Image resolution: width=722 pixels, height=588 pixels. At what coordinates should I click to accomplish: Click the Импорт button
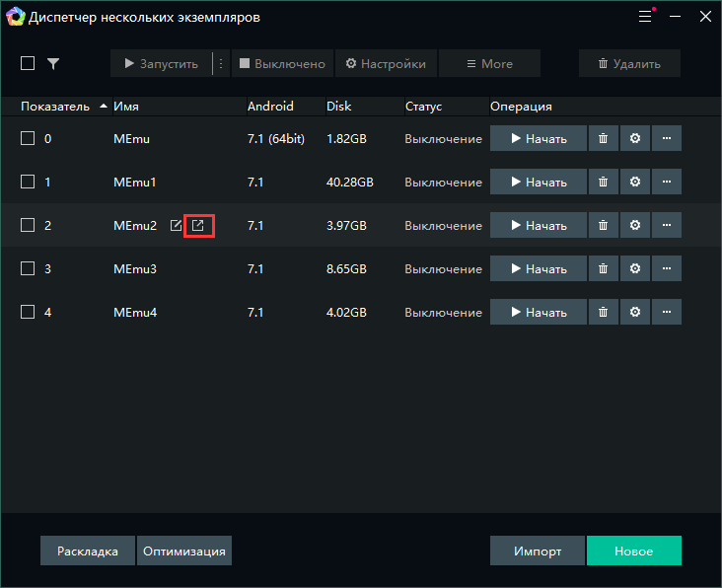pyautogui.click(x=538, y=551)
